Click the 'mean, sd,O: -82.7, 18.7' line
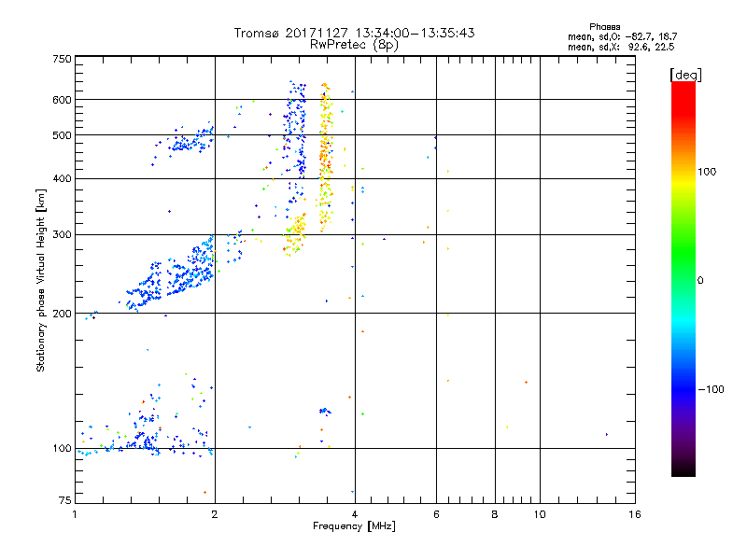Screen dimensions: 747x560 pyautogui.click(x=622, y=36)
